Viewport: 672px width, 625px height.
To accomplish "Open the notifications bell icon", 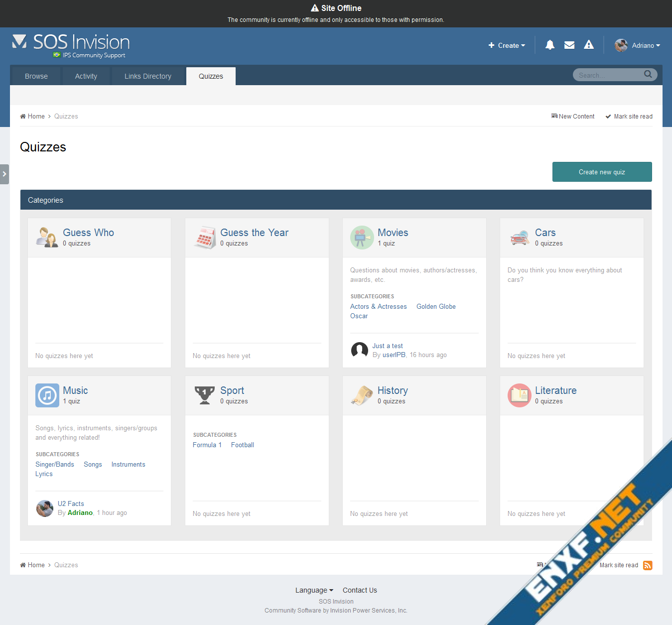I will pyautogui.click(x=550, y=45).
